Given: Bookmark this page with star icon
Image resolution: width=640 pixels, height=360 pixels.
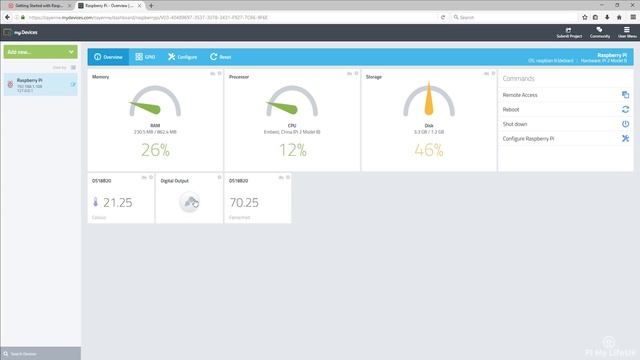Looking at the screenshot, I should [584, 17].
